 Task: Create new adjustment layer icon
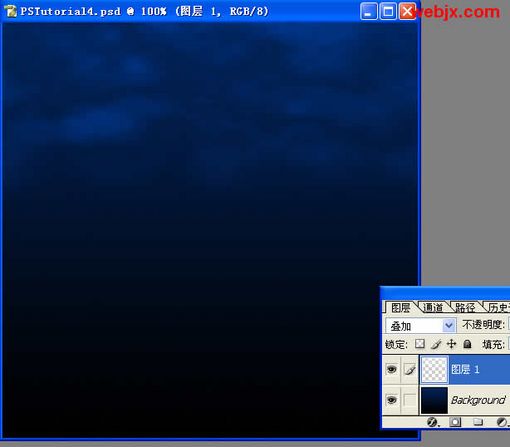[501, 422]
